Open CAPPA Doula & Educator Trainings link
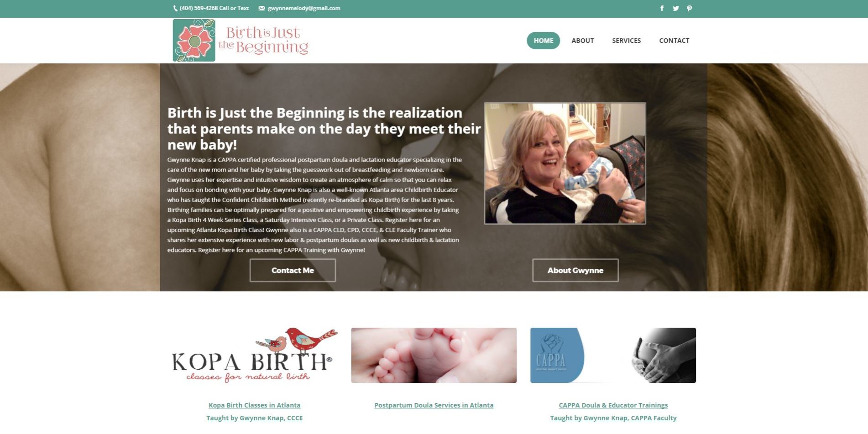868x434 pixels. (613, 405)
